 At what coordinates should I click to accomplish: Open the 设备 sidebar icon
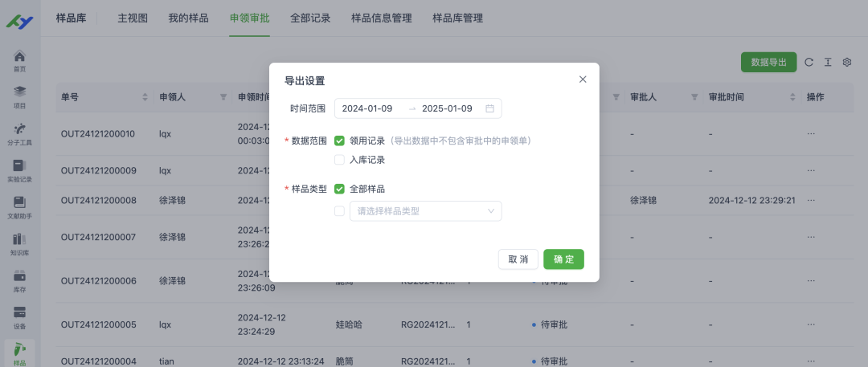[19, 318]
